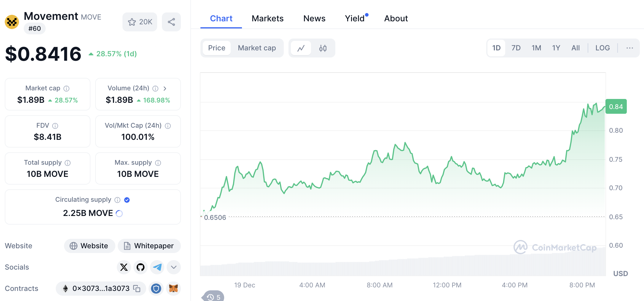
Task: Toggle LOG scale on chart
Action: [602, 48]
